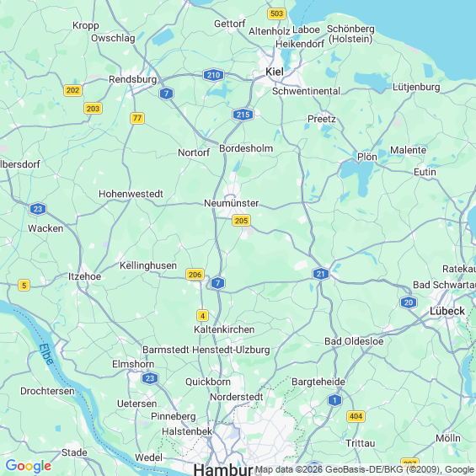This screenshot has height=476, width=476.
Task: Click the Itzehoe town label
Action: click(x=84, y=276)
